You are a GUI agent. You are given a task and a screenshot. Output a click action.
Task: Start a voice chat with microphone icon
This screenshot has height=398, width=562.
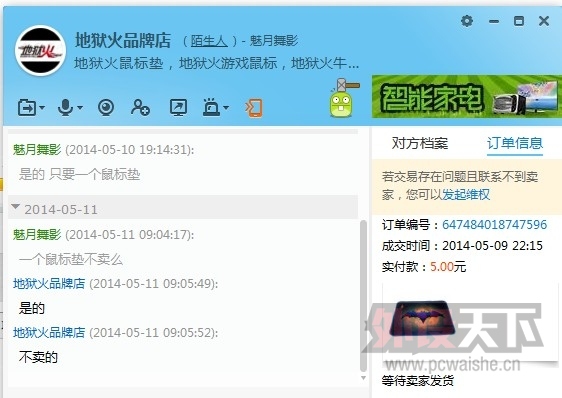pyautogui.click(x=65, y=107)
